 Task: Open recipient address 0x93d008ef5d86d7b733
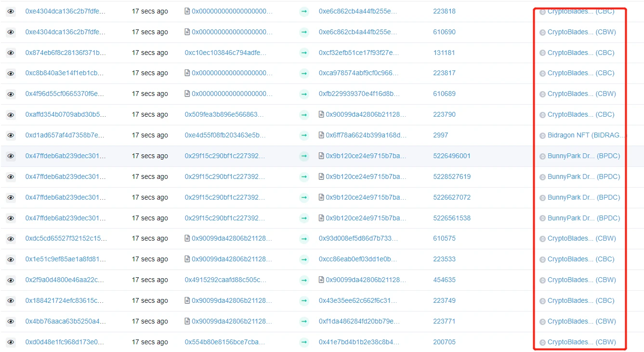(x=358, y=238)
